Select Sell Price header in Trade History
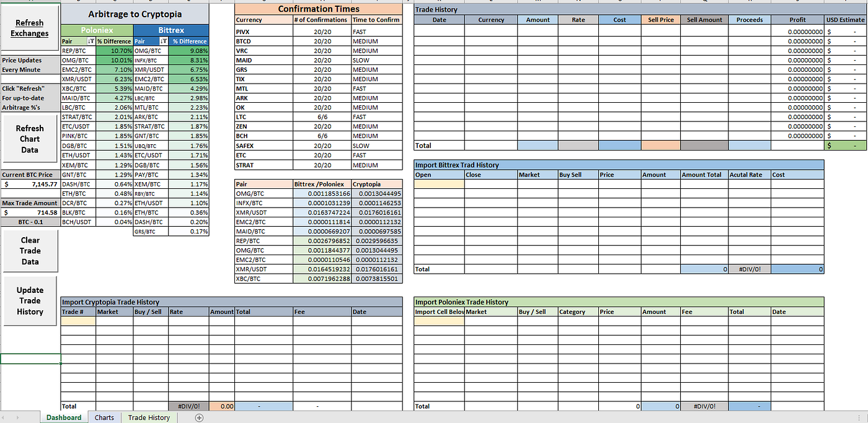The width and height of the screenshot is (868, 423). (x=661, y=20)
